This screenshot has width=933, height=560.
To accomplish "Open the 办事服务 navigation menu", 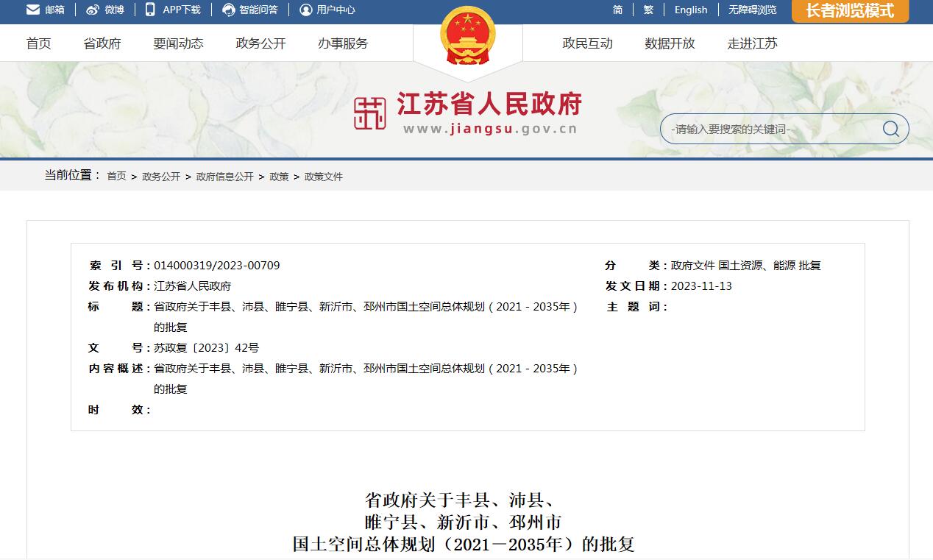I will click(343, 43).
